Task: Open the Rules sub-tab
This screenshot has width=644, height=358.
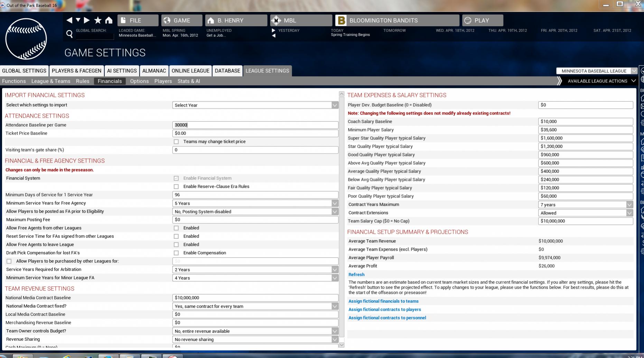Action: [83, 81]
